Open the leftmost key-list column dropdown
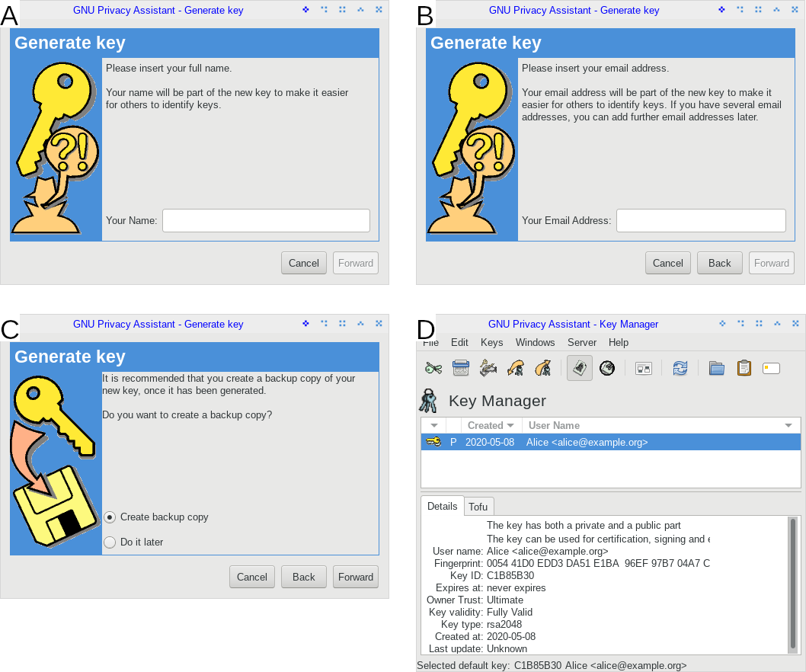This screenshot has width=806, height=672. (433, 425)
